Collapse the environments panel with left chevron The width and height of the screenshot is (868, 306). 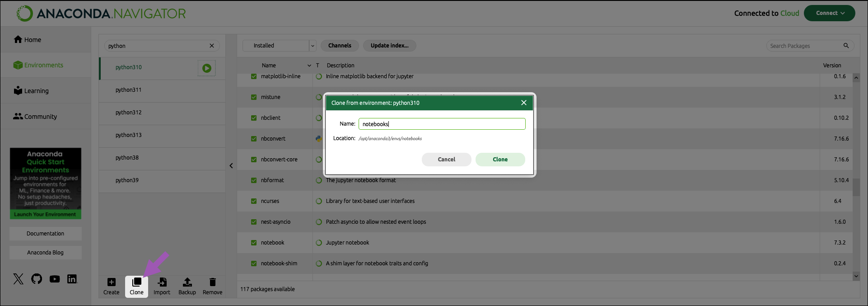coord(231,166)
